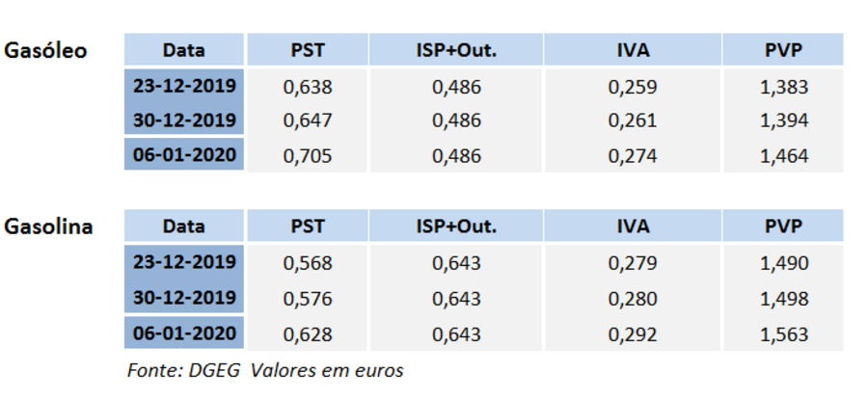The height and width of the screenshot is (399, 868).
Task: Select the 0,568 PST value
Action: 308,263
